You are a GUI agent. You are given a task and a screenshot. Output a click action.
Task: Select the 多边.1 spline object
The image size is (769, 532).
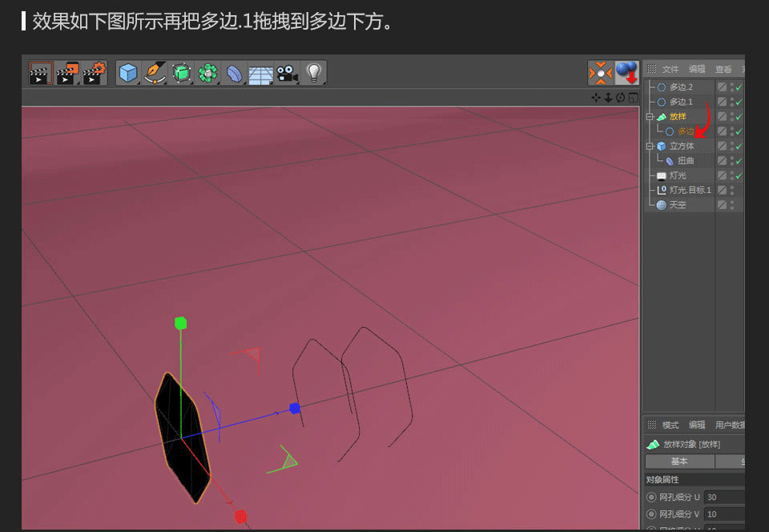tap(678, 101)
